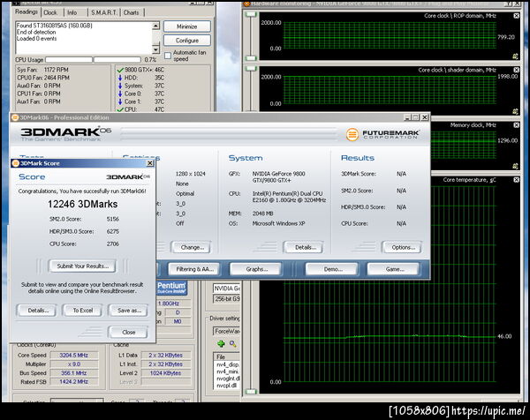Launch the Demo button in 3DMark06
This screenshot has height=420, width=530.
(333, 269)
